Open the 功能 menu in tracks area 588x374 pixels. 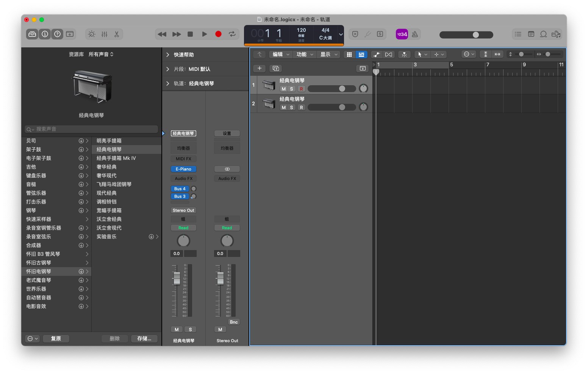coord(305,55)
